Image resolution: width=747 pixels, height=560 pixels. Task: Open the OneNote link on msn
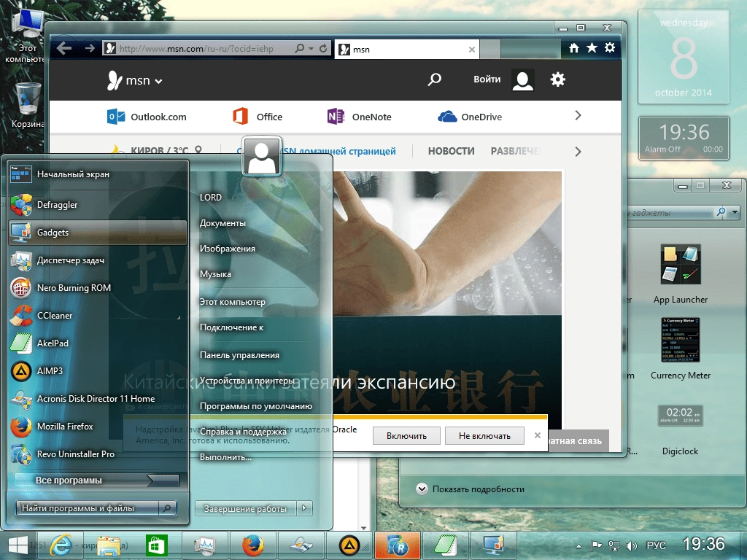(x=360, y=117)
